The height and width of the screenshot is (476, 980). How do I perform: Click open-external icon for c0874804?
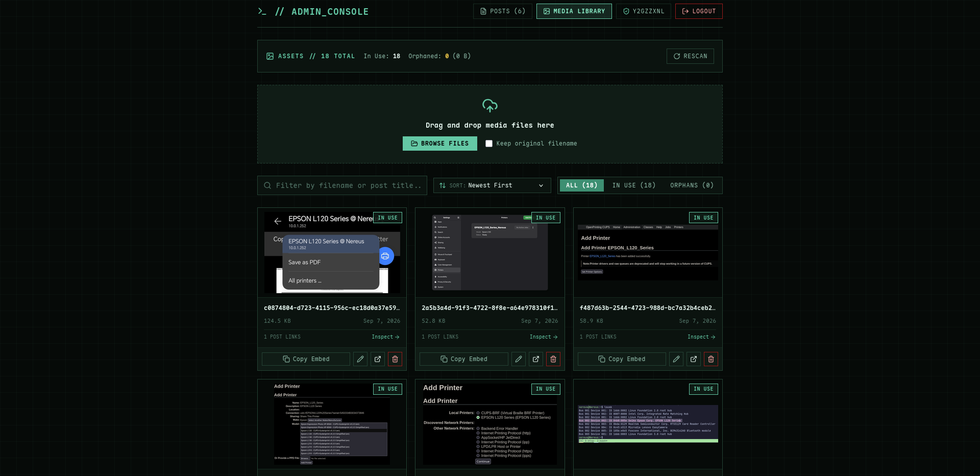point(378,359)
